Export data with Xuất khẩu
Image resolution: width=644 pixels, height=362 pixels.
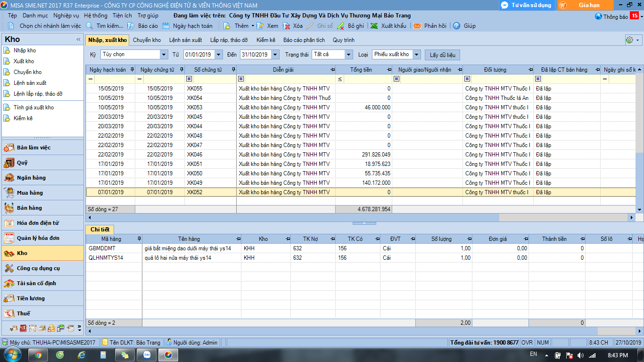coord(388,26)
